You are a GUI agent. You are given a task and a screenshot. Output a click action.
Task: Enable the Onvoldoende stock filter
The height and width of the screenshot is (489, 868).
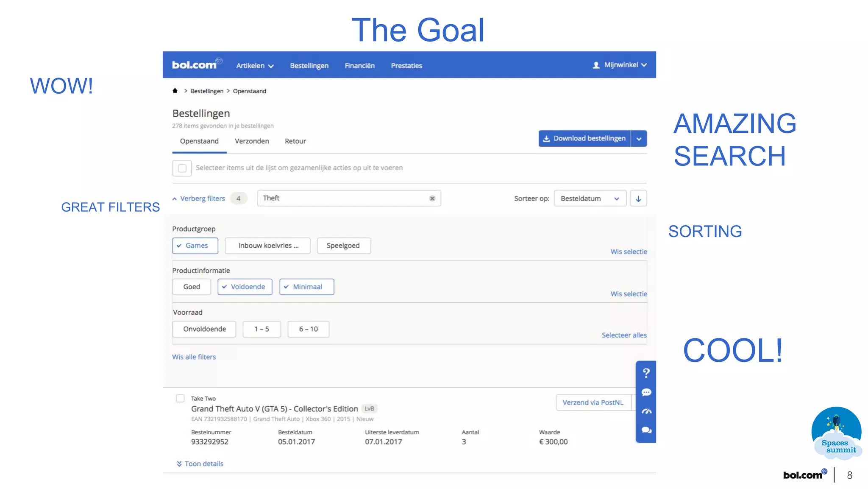pyautogui.click(x=204, y=329)
